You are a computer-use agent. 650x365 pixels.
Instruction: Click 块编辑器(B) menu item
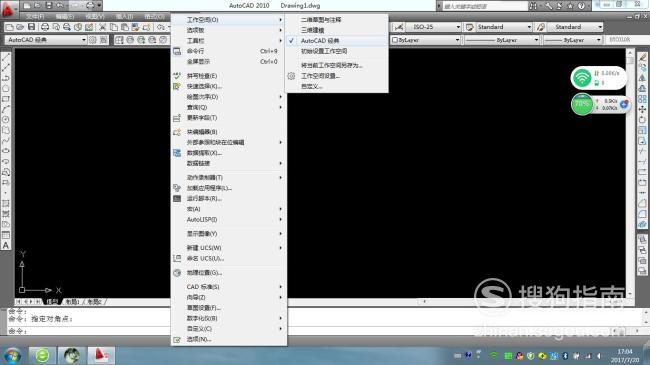(x=228, y=132)
